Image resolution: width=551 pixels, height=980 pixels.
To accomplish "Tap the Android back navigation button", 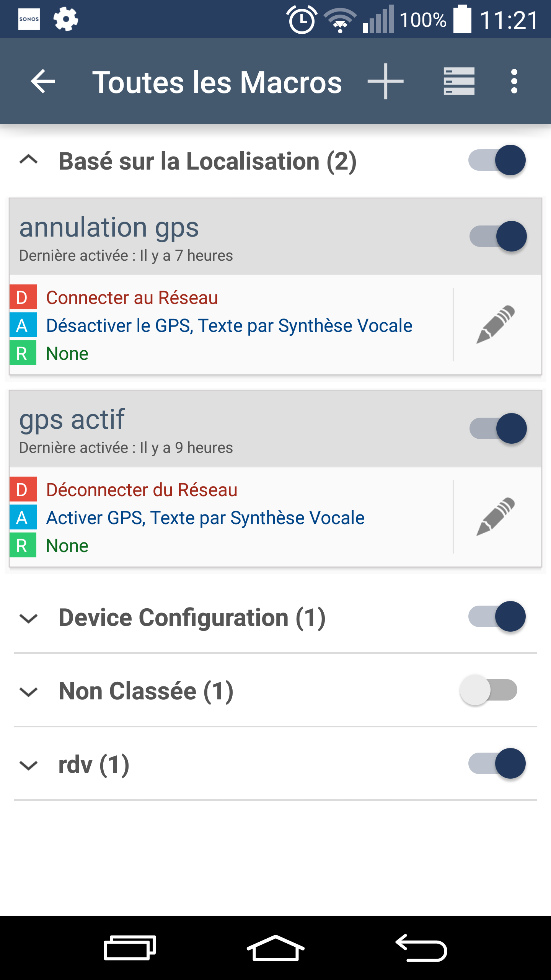I will (x=421, y=948).
